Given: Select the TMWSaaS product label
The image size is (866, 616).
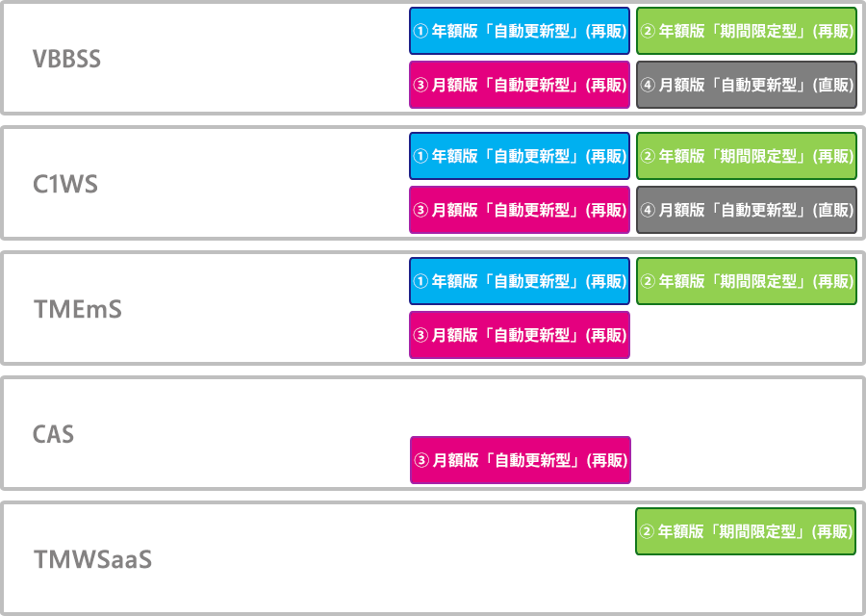Looking at the screenshot, I should (92, 559).
